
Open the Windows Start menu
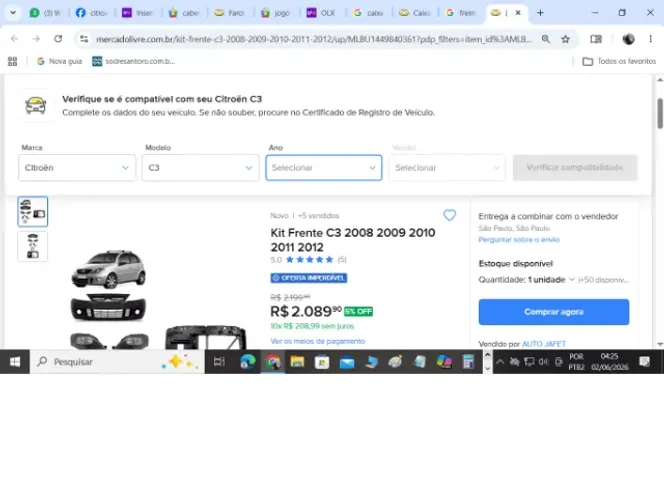coord(15,362)
